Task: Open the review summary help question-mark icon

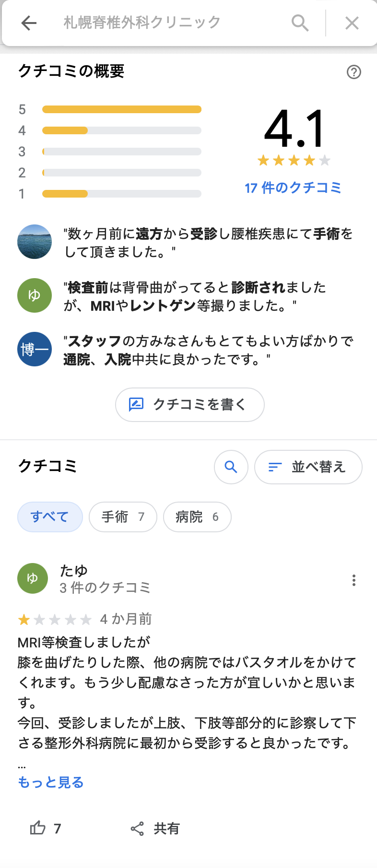Action: click(x=354, y=72)
